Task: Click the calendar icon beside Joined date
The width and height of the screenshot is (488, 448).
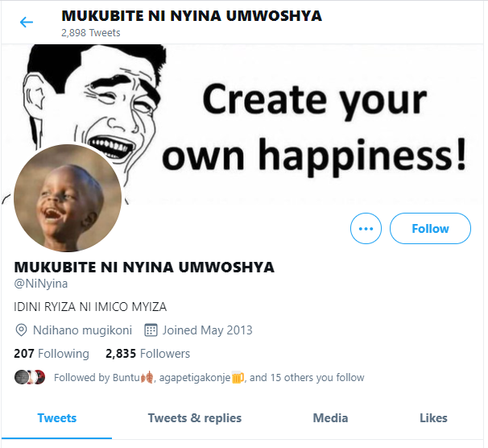Action: 151,330
